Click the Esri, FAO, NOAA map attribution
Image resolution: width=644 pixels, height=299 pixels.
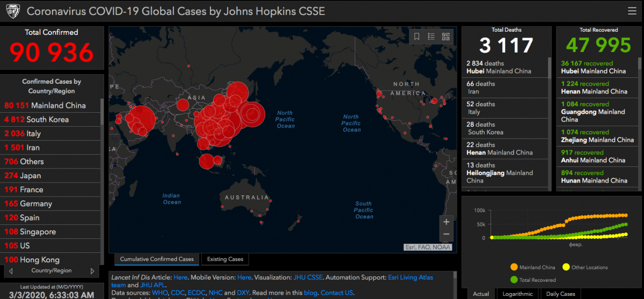(428, 247)
